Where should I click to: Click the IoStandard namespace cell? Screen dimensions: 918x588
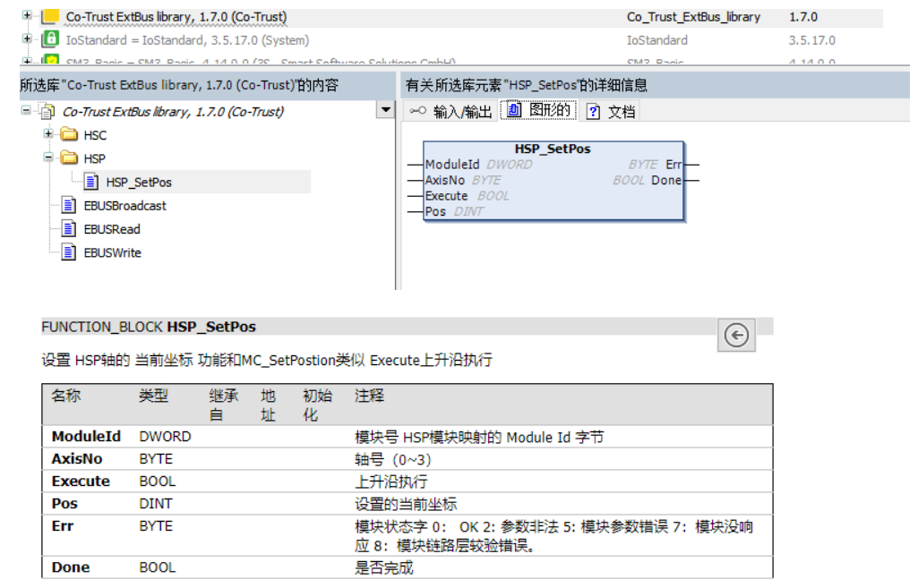tap(656, 40)
